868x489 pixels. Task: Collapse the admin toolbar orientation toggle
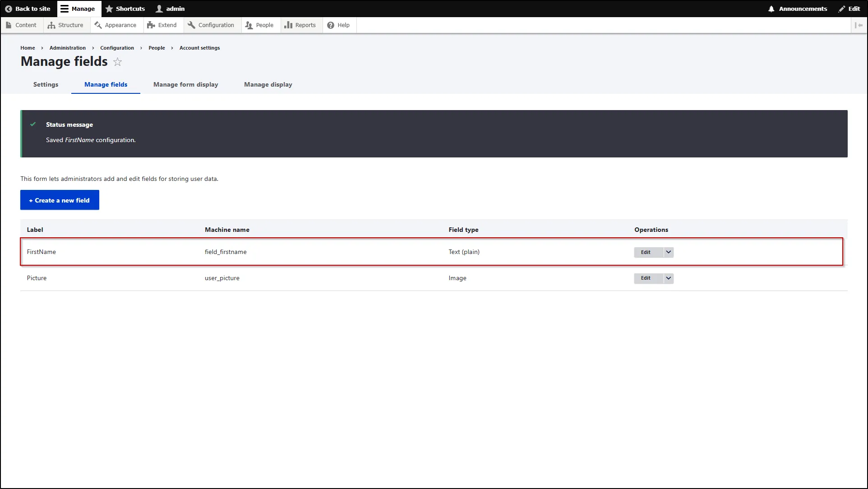[860, 25]
